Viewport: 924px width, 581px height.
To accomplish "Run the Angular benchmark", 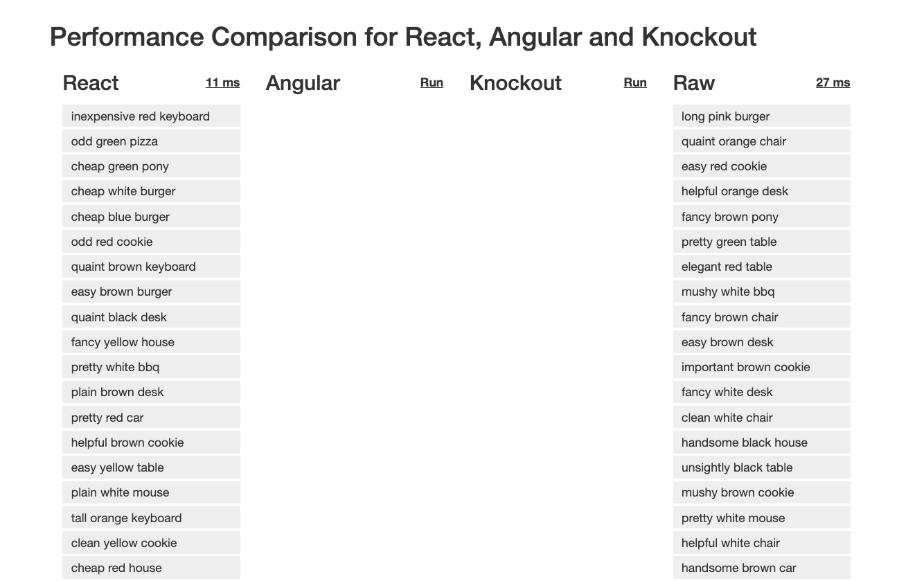I will tap(432, 82).
